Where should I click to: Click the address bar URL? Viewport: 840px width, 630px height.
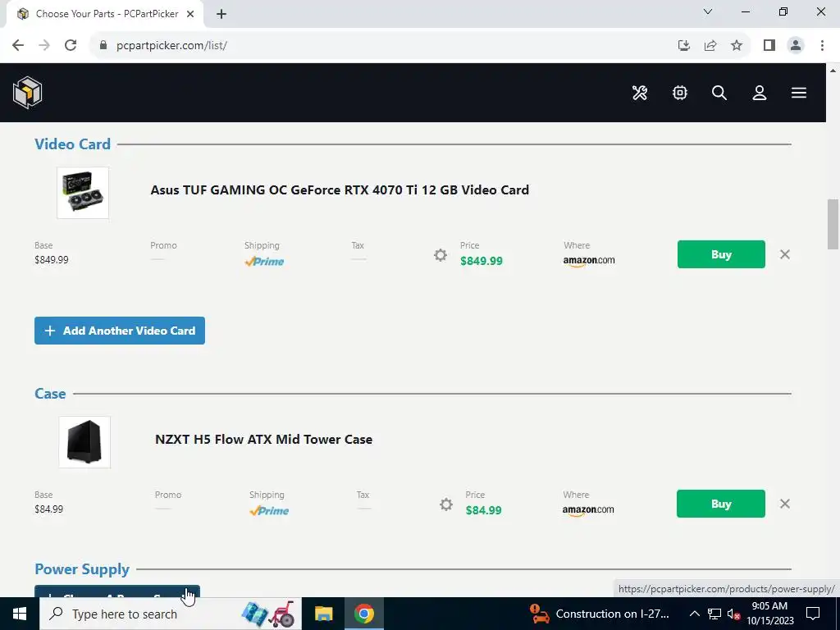click(171, 46)
